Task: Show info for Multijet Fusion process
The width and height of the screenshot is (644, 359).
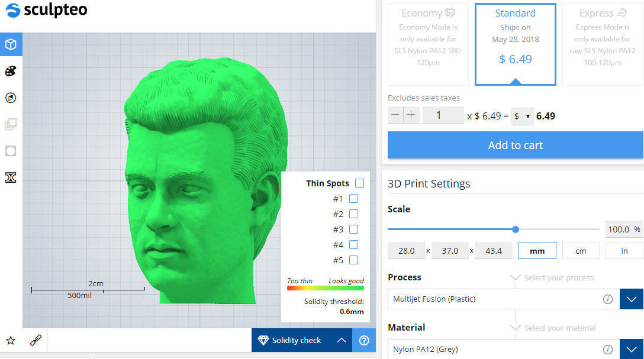Action: click(x=607, y=299)
